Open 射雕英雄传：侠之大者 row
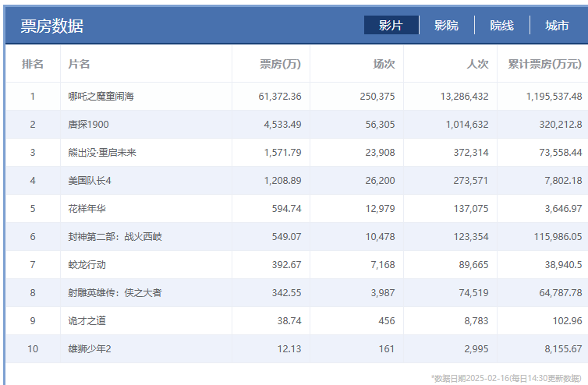588x385 pixels. 115,293
